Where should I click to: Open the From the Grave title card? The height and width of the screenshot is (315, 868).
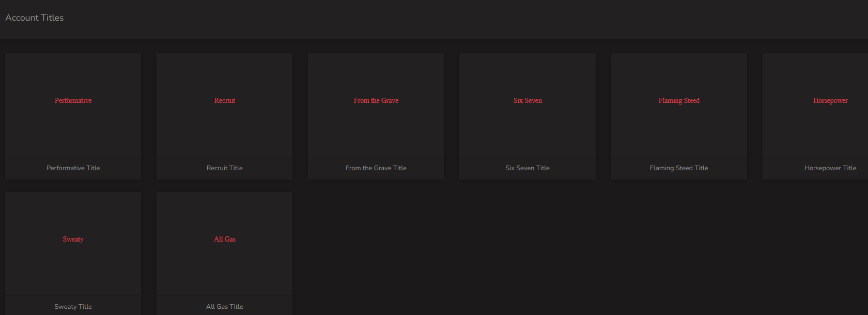(x=376, y=116)
